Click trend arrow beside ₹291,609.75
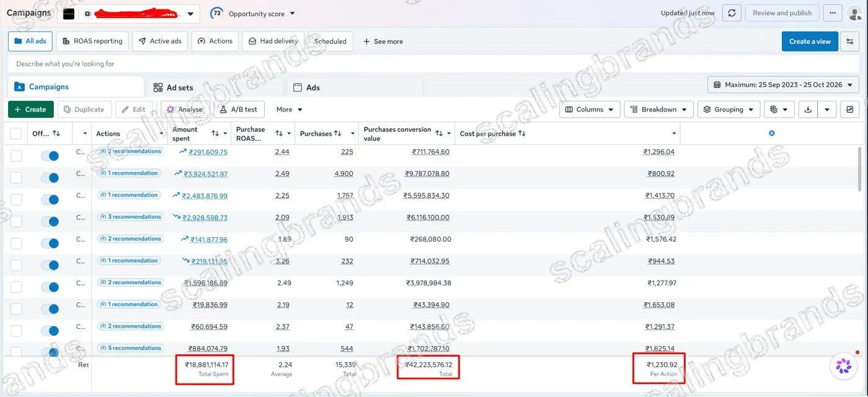Viewport: 868px width, 397px height. (x=184, y=151)
